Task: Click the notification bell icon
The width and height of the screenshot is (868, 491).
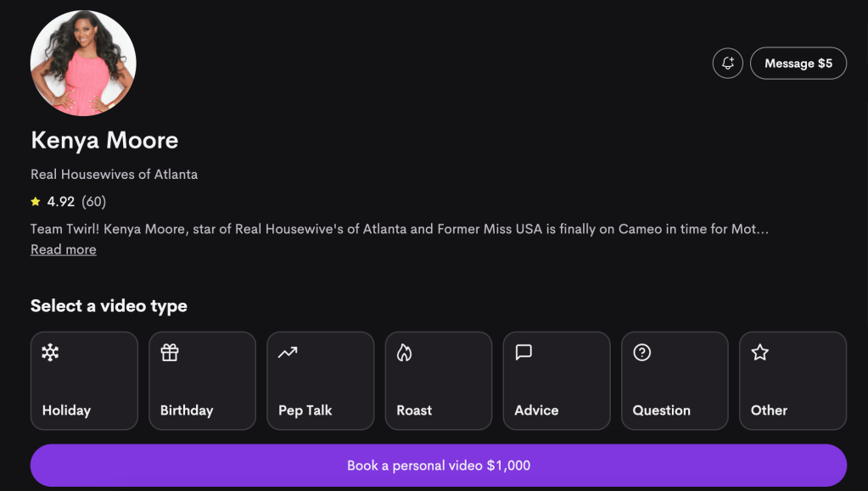Action: point(728,64)
